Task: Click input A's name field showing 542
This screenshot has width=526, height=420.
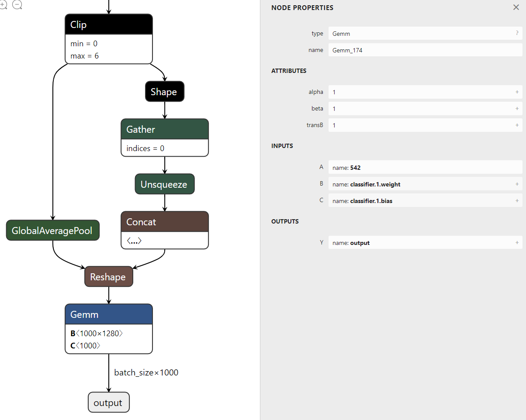Action: [x=425, y=167]
